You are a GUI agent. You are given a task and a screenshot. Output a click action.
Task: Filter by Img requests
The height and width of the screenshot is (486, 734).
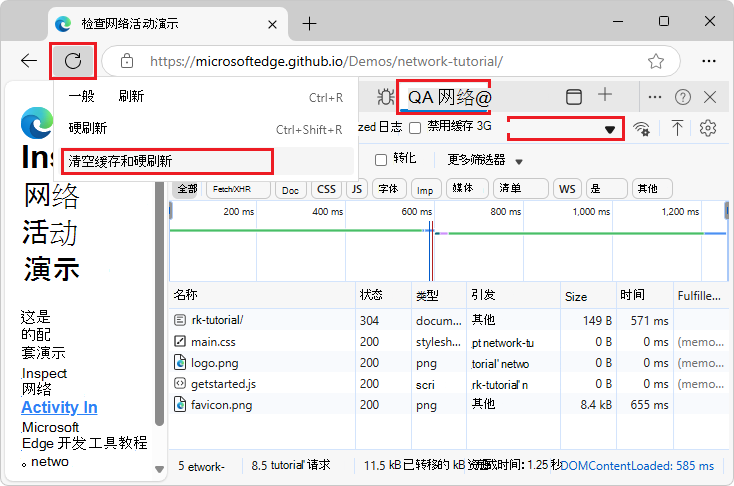425,190
